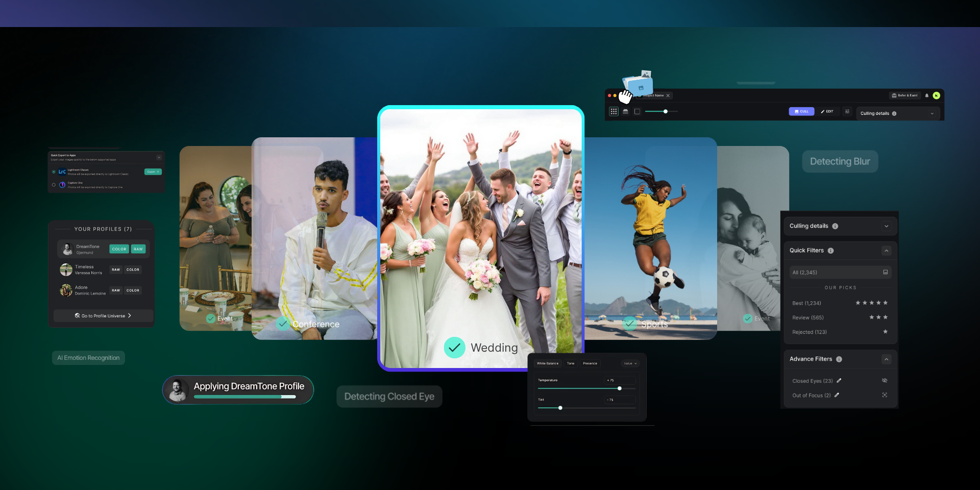
Task: Open the notifications bell
Action: click(927, 95)
